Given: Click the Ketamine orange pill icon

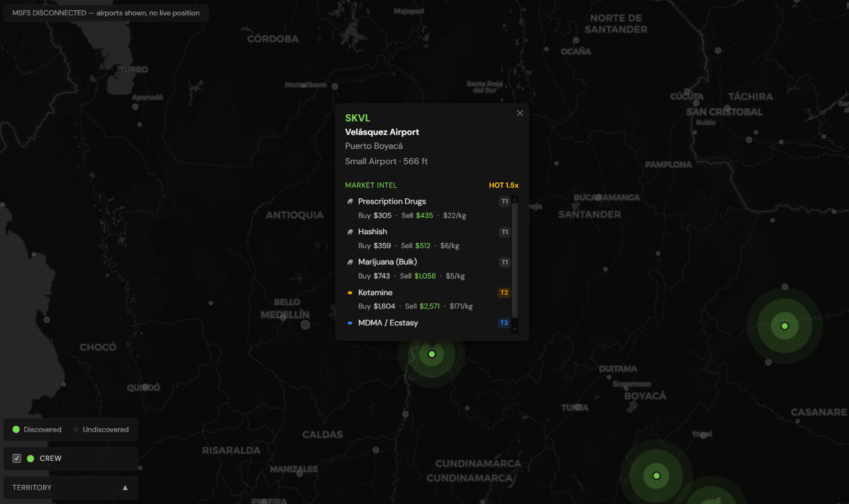Looking at the screenshot, I should point(350,293).
